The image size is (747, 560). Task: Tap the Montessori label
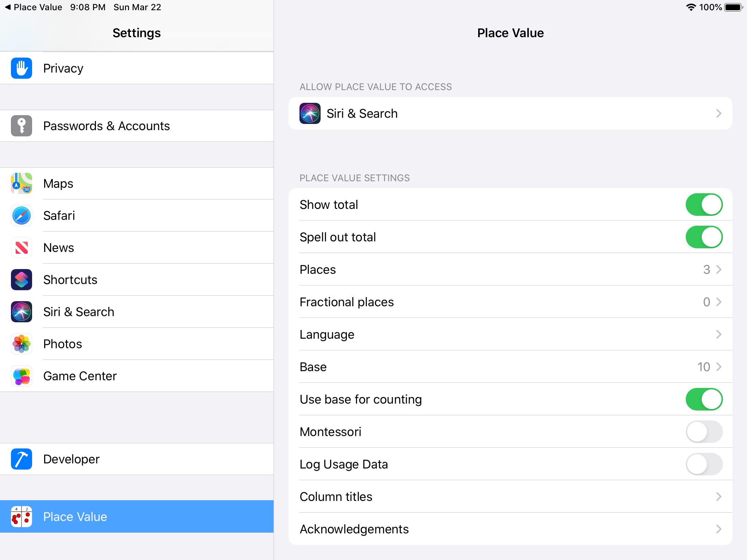pyautogui.click(x=330, y=432)
